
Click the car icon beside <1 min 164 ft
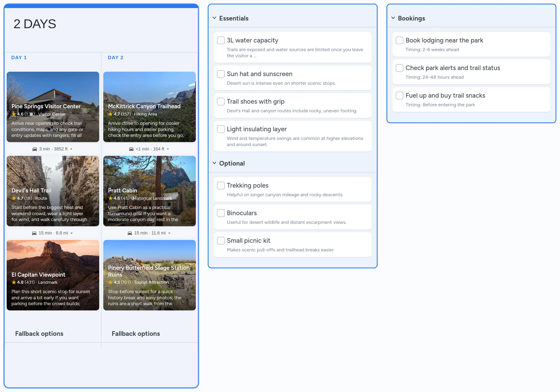point(131,149)
